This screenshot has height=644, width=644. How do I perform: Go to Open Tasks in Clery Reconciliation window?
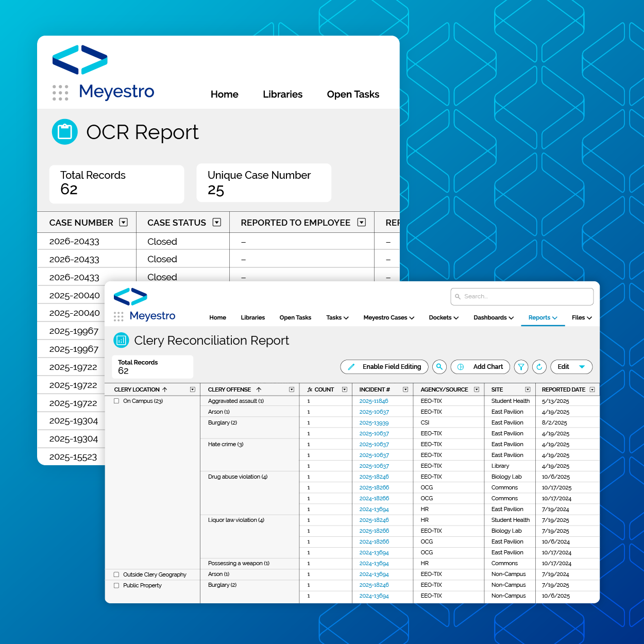click(x=295, y=317)
